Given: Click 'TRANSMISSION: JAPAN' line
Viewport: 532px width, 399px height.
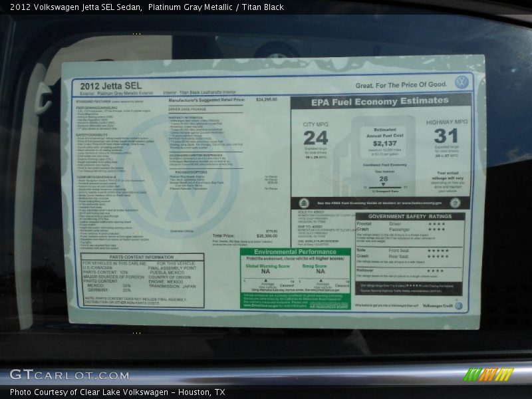Looking at the screenshot, I should (x=172, y=287).
